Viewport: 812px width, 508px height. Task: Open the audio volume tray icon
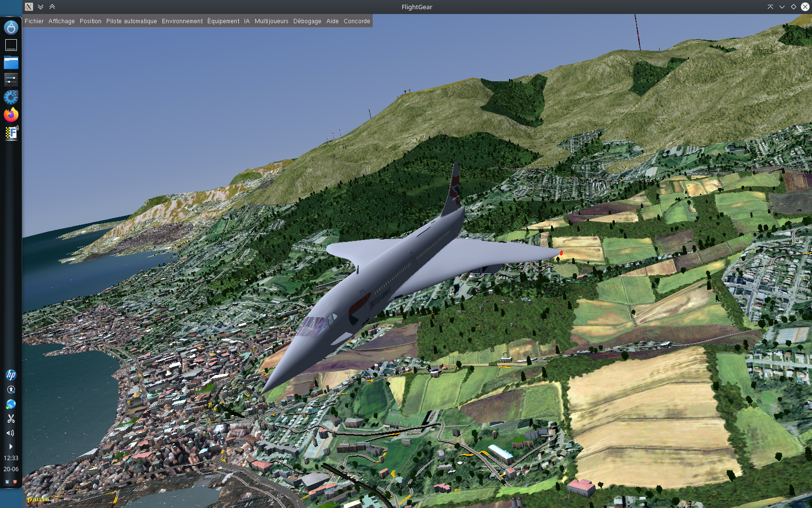11,433
